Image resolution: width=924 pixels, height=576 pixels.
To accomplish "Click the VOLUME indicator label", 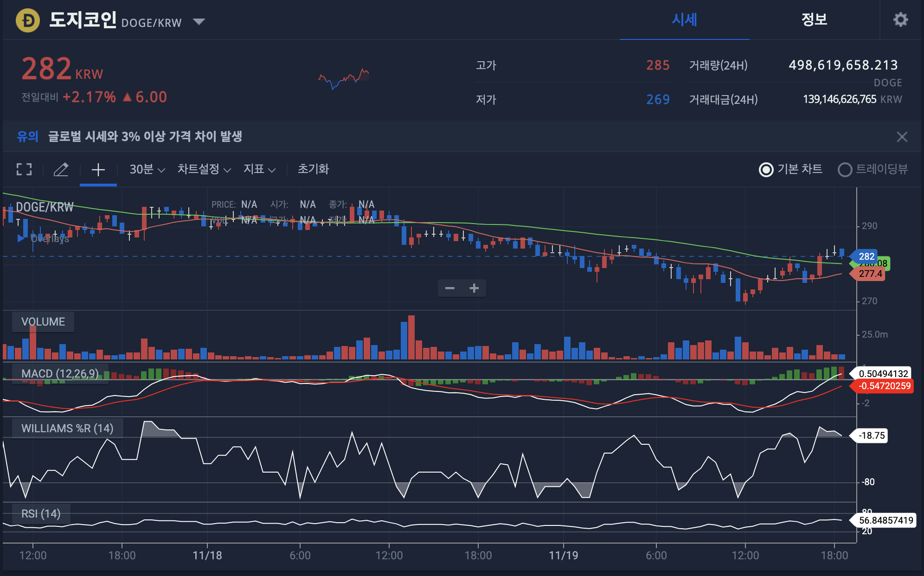I will click(x=43, y=321).
